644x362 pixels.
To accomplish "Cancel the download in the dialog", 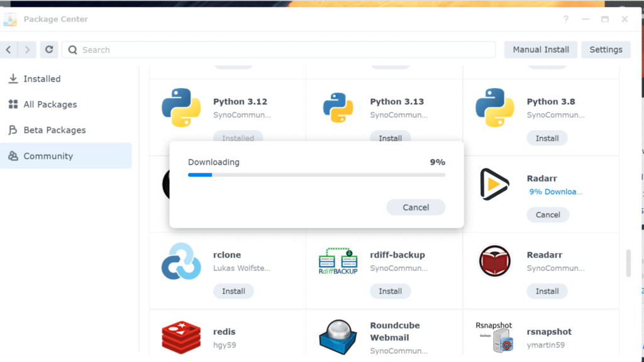I will click(416, 207).
